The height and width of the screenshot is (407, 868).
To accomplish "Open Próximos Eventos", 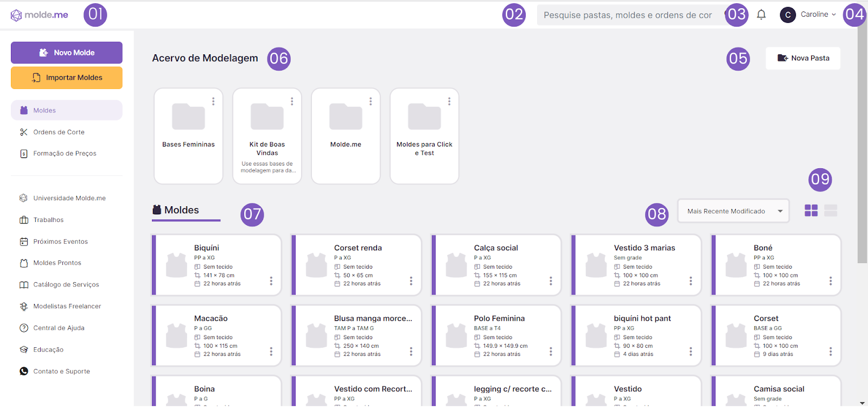I will click(60, 241).
